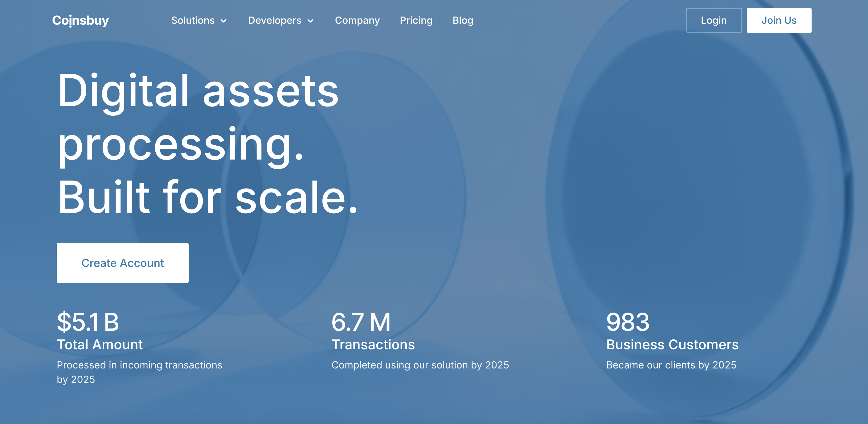Click the chevron next to Solutions

224,21
